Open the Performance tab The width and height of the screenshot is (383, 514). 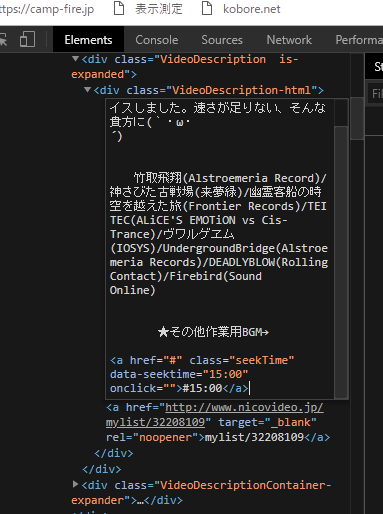359,40
